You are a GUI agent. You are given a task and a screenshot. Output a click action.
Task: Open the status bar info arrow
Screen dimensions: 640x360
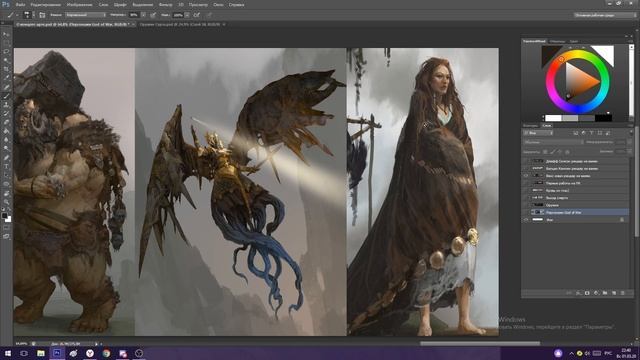[97, 344]
